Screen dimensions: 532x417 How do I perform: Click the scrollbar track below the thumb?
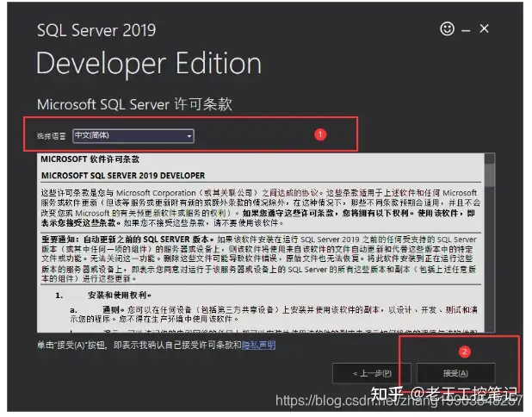point(489,259)
